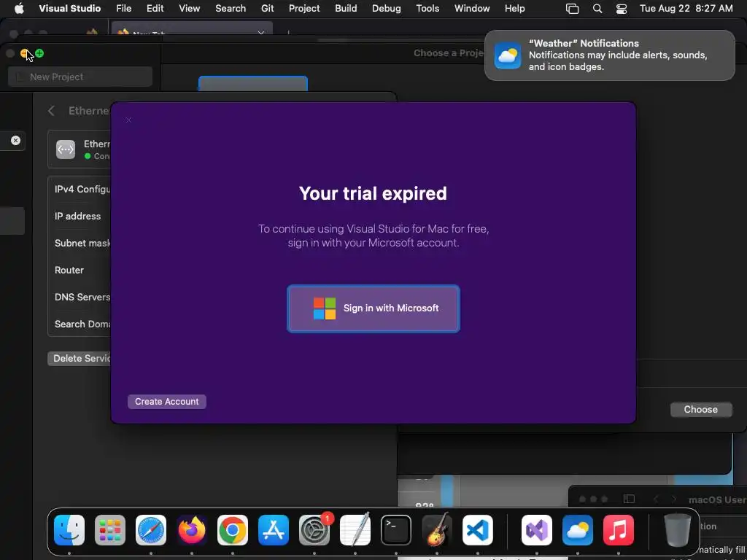Click Router row in Ethernet settings
Screen dimensions: 747x560
tap(80, 270)
